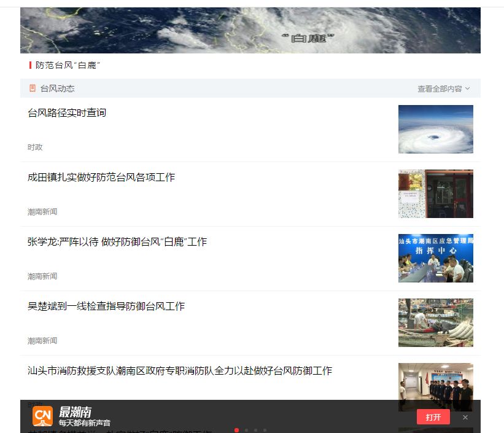This screenshot has width=504, height=433.
Task: Click the 打开 button in the banner
Action: click(x=433, y=417)
